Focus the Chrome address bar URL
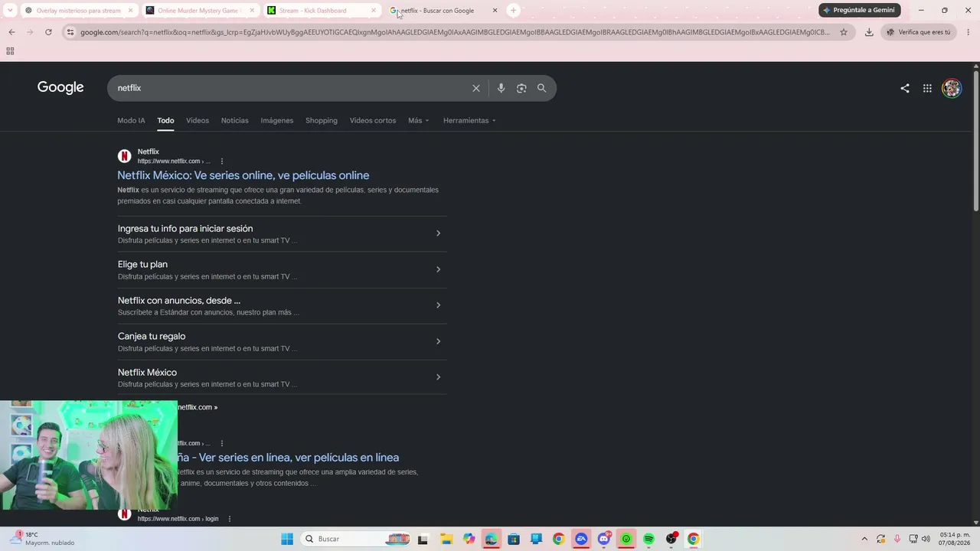This screenshot has width=980, height=551. pyautogui.click(x=455, y=32)
